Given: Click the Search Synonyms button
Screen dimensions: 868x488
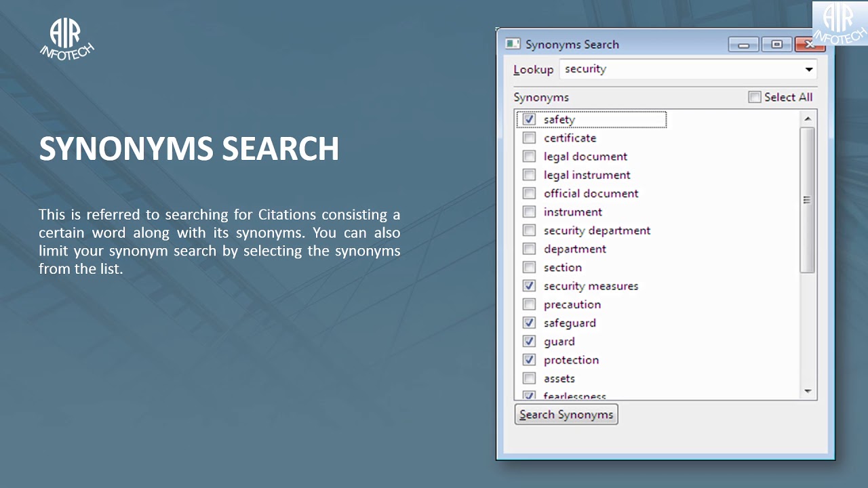Looking at the screenshot, I should coord(566,415).
